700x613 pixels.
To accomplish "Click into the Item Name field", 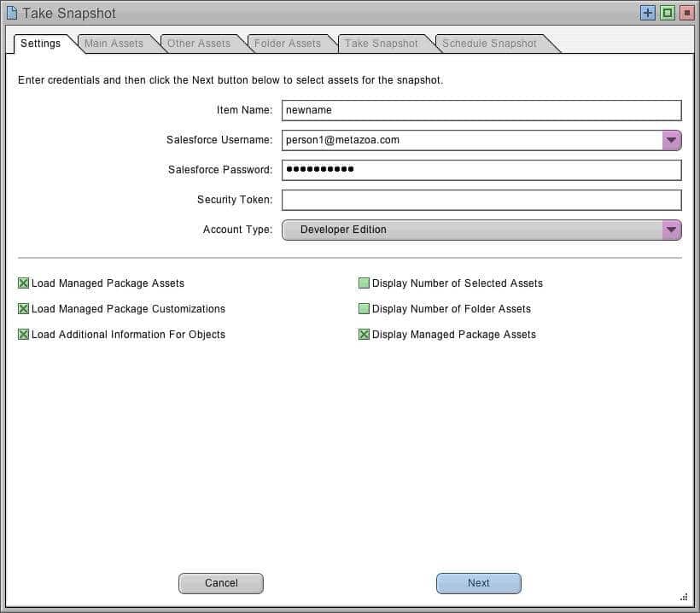I will pyautogui.click(x=481, y=110).
